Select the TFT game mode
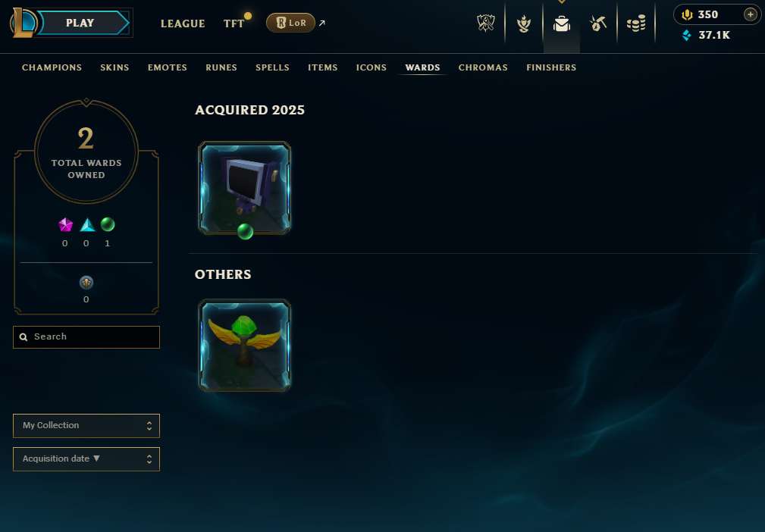 pos(234,23)
